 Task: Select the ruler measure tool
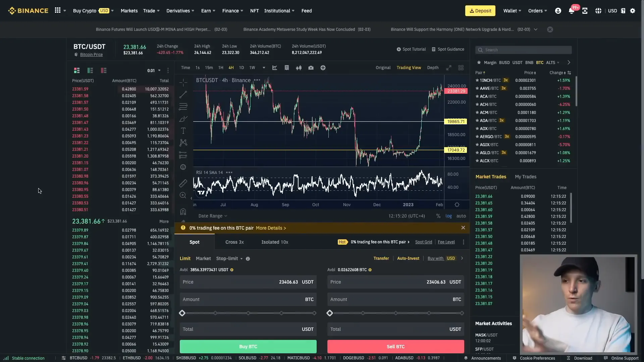[183, 183]
